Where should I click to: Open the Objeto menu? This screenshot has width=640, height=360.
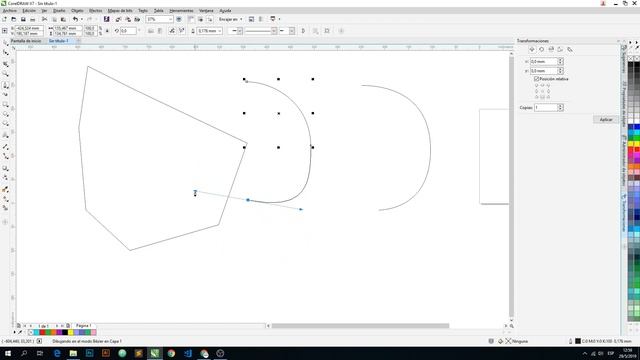[77, 11]
